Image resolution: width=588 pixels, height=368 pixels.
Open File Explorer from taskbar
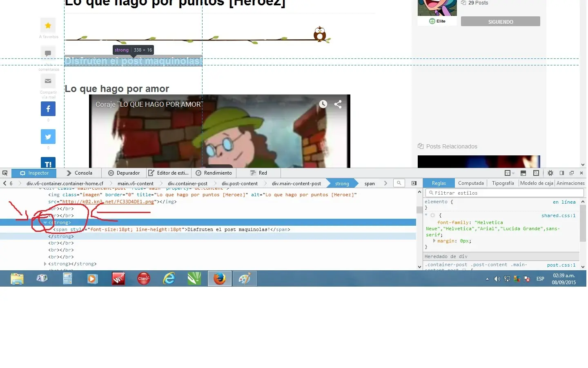(17, 279)
